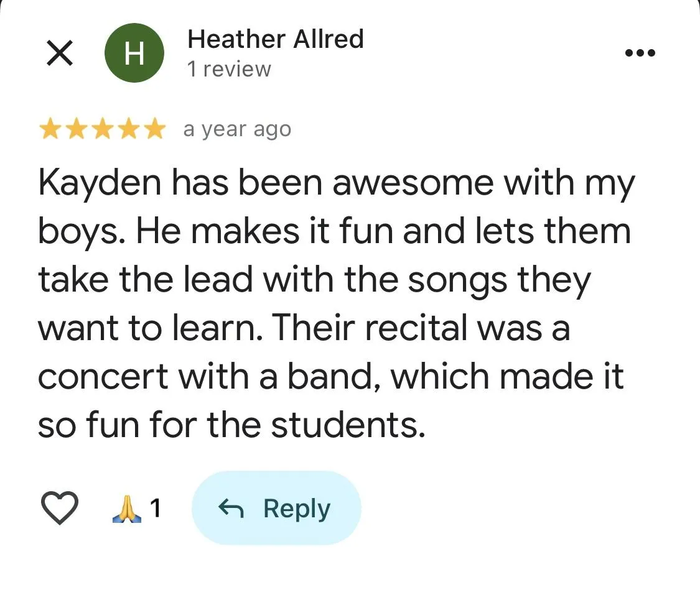Open Heather Allred's profile name
700x600 pixels.
tap(276, 39)
